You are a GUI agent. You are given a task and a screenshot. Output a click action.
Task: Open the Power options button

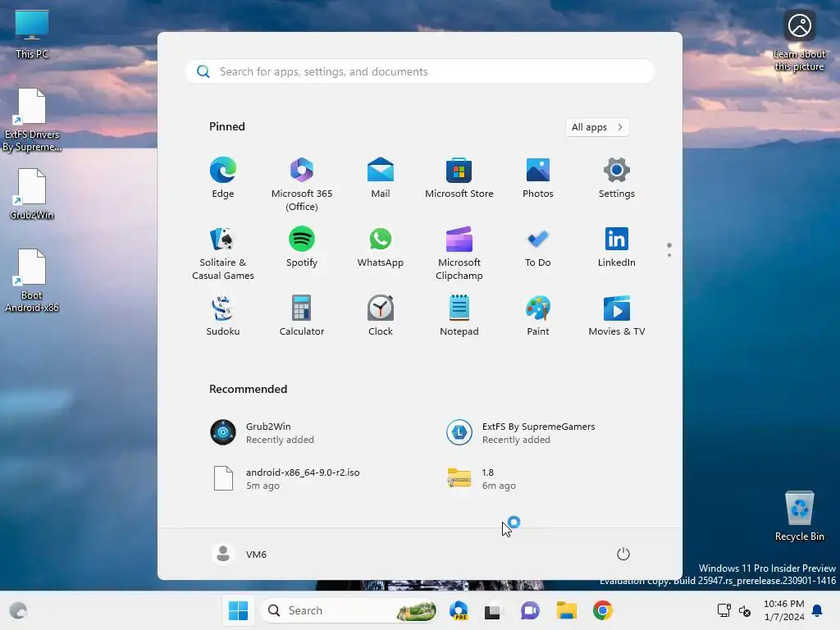[623, 554]
